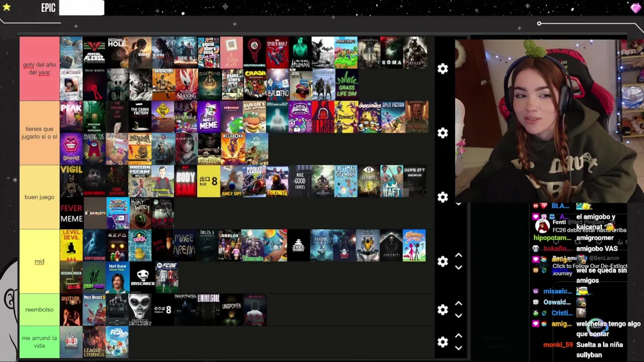Select the Mage Arena cover

tap(184, 245)
